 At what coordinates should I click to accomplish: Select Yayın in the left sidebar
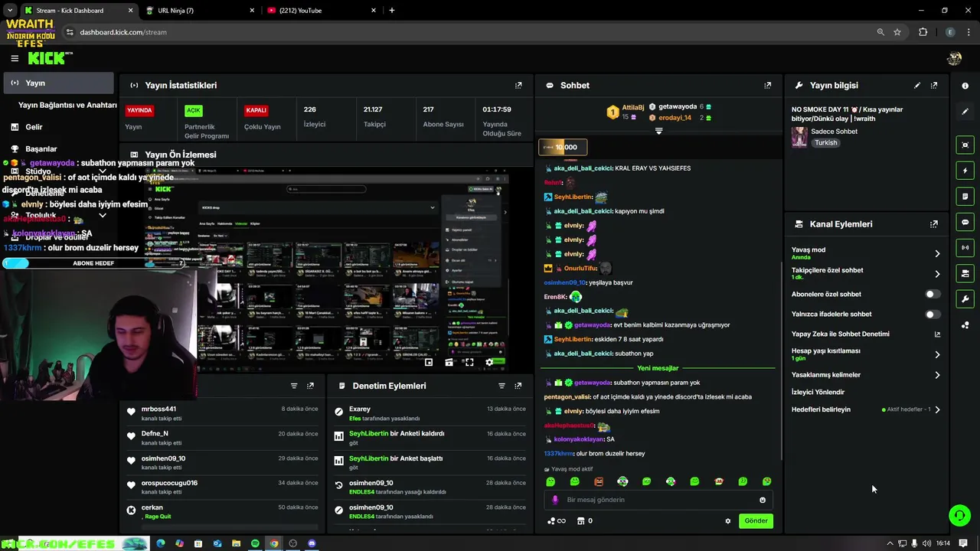[x=58, y=83]
